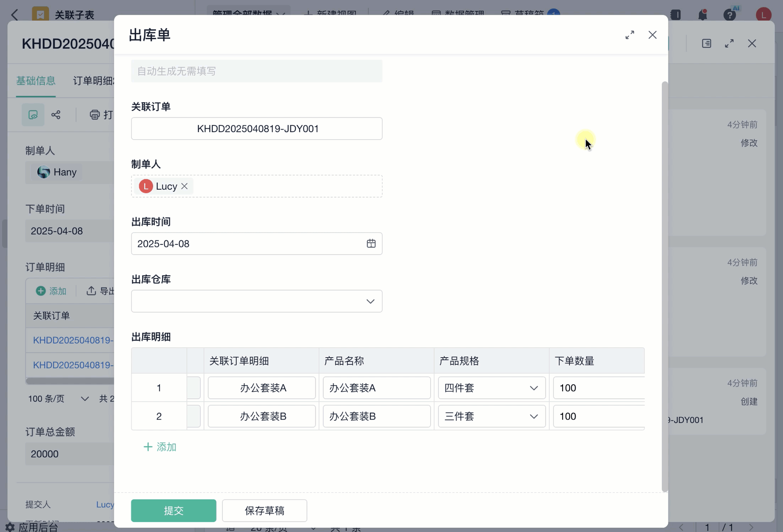Viewport: 783px width, 532px height.
Task: Expand the 出库单 dialog to fullscreen
Action: 630,35
